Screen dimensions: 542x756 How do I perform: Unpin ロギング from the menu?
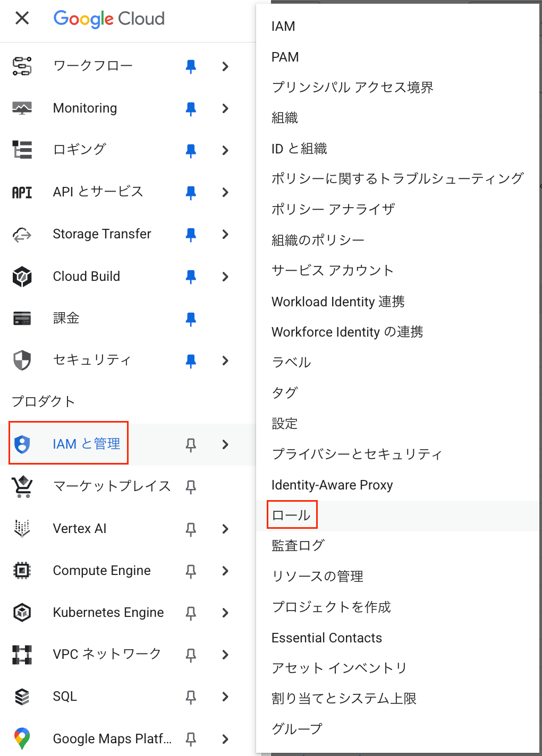pos(191,151)
